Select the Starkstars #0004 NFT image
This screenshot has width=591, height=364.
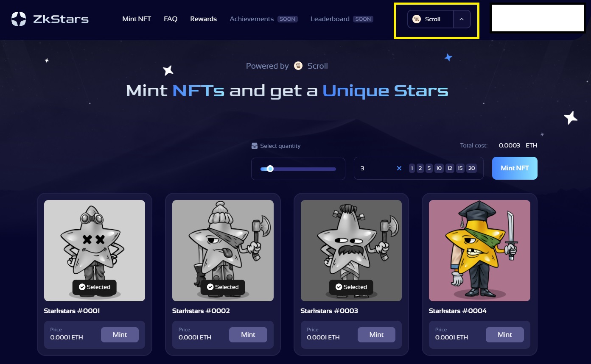click(x=479, y=250)
